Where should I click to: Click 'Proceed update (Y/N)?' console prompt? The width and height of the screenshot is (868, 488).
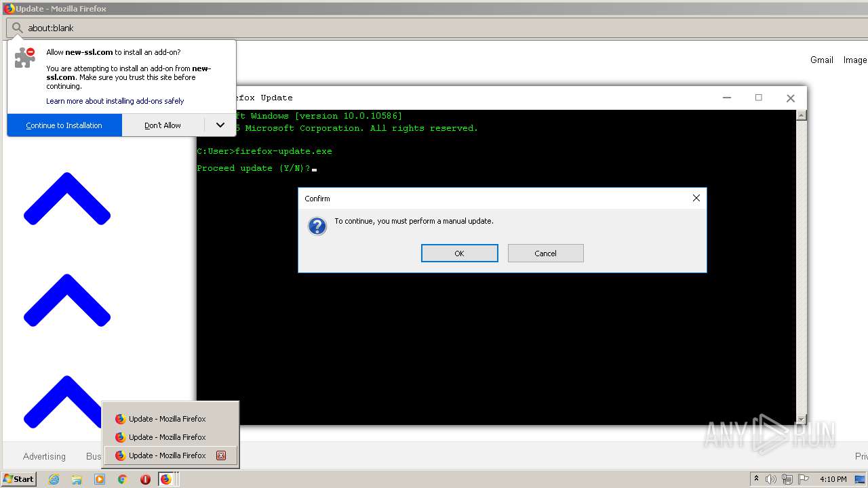point(254,168)
